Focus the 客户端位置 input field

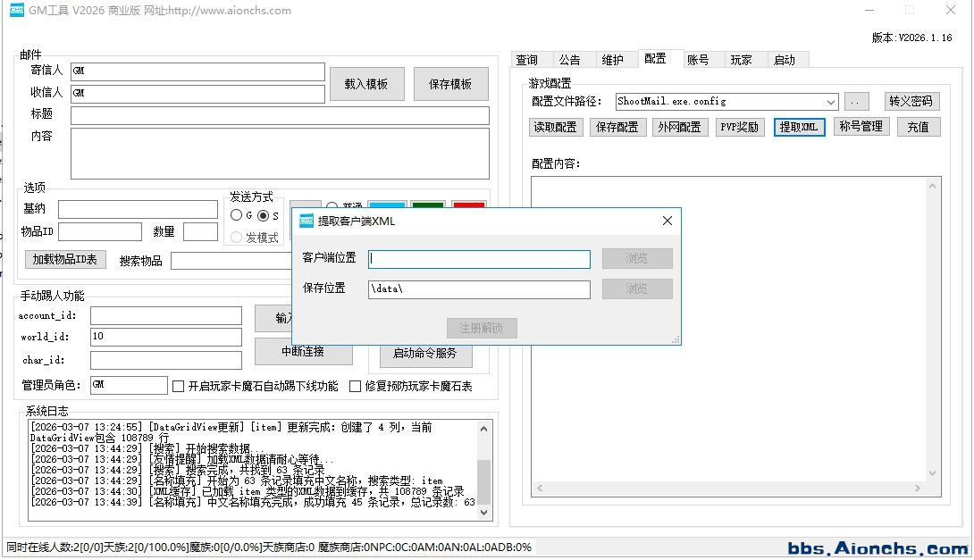coord(479,259)
